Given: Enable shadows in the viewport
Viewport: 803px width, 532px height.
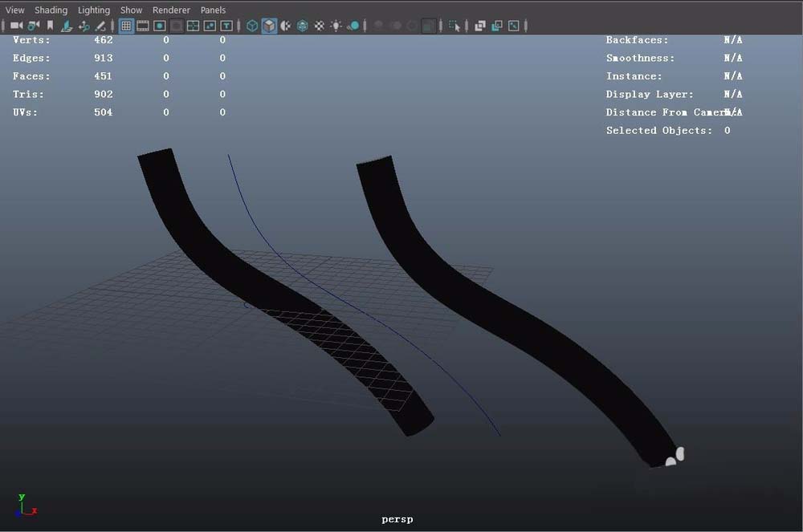Looking at the screenshot, I should [352, 26].
